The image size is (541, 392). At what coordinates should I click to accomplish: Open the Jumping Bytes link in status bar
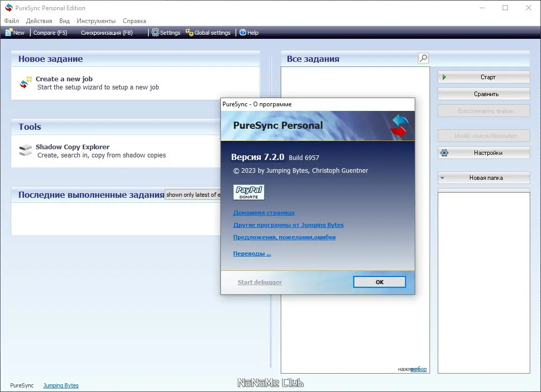point(61,385)
